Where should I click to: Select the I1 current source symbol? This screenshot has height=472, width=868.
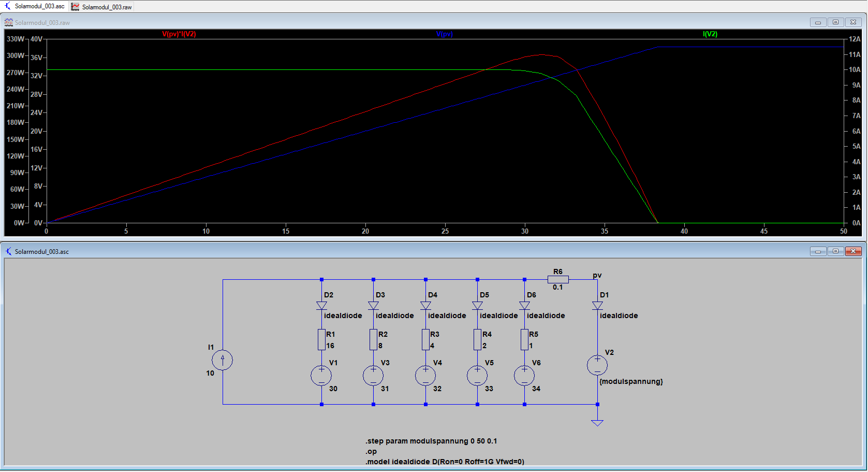tap(223, 360)
